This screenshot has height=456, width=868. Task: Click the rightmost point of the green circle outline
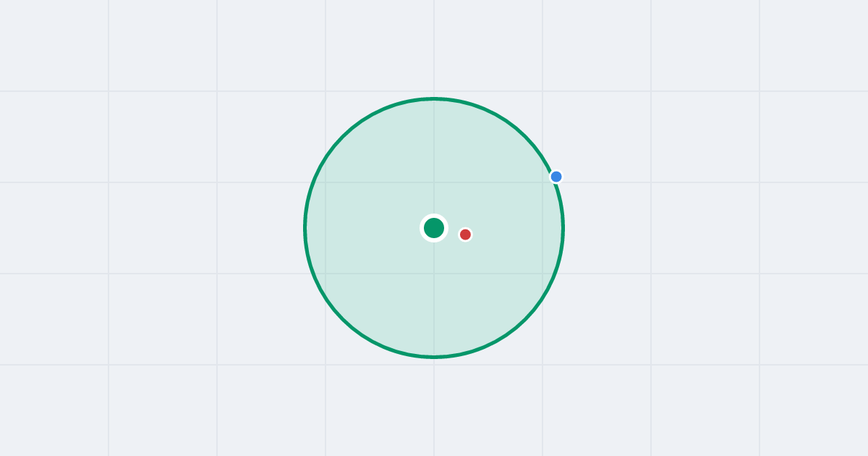pyautogui.click(x=563, y=228)
